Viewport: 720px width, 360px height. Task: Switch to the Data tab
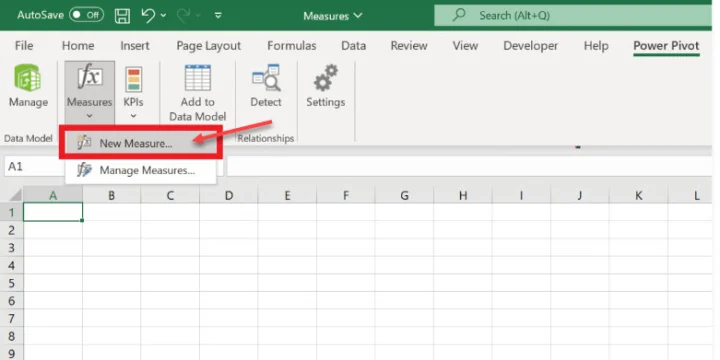[x=354, y=45]
